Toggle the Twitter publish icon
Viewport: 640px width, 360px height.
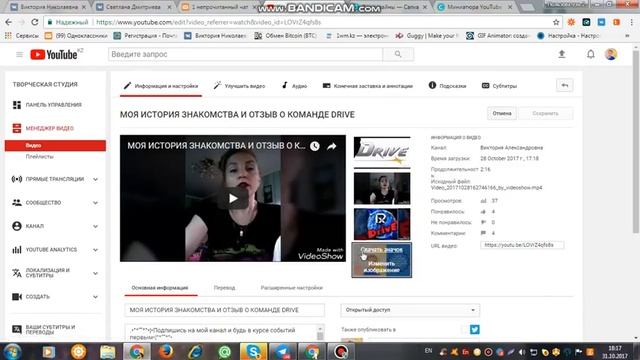pyautogui.click(x=474, y=329)
